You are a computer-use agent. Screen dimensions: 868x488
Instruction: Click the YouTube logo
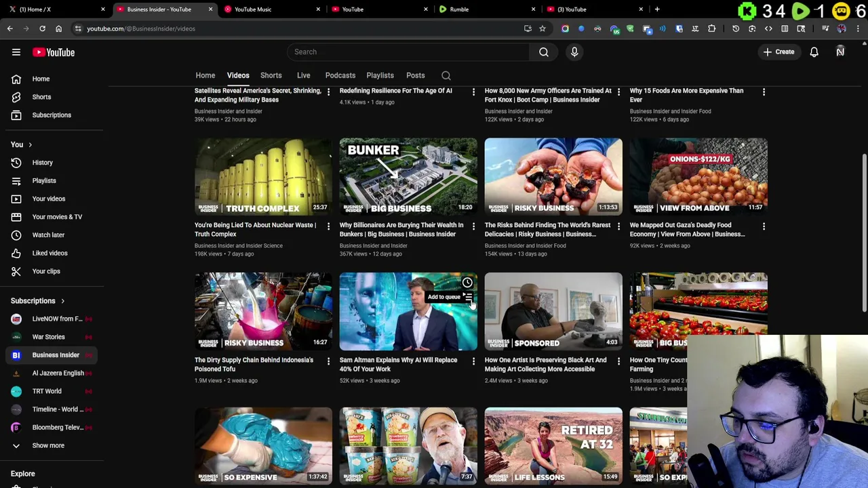[54, 52]
